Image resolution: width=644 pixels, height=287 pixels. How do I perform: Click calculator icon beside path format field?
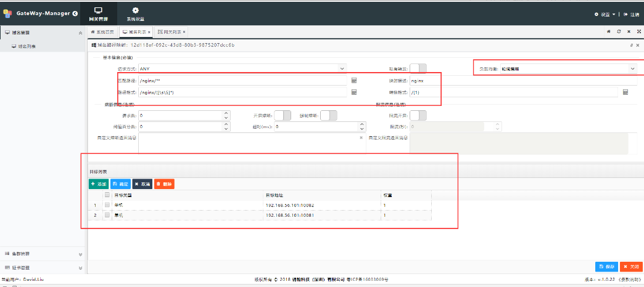[354, 92]
